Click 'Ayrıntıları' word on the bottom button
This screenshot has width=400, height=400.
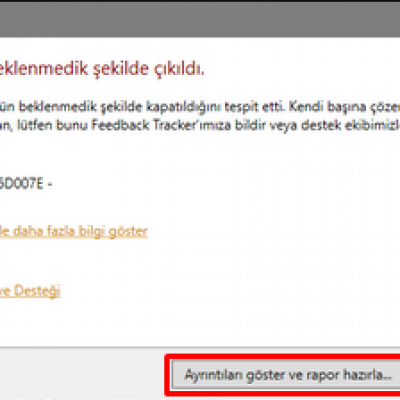point(214,375)
